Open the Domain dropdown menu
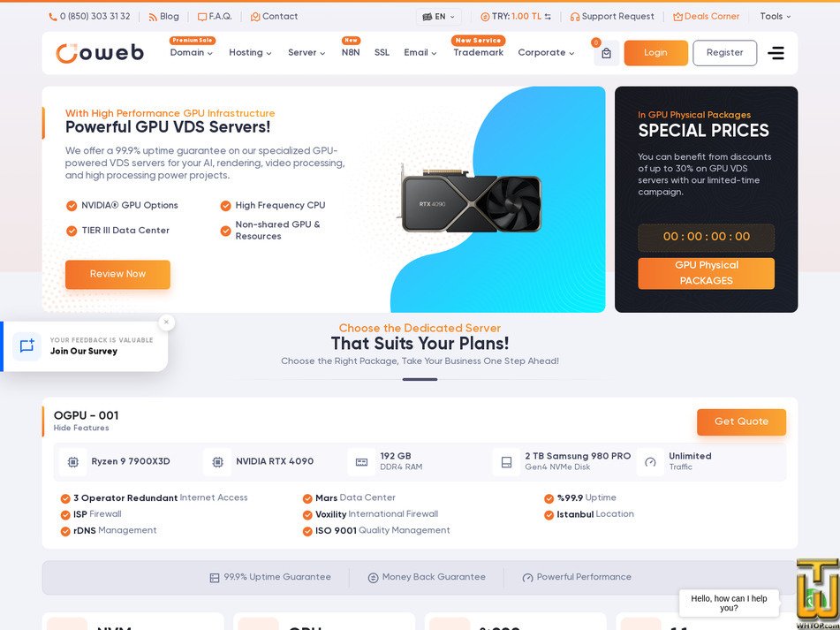Image resolution: width=840 pixels, height=630 pixels. tap(192, 52)
